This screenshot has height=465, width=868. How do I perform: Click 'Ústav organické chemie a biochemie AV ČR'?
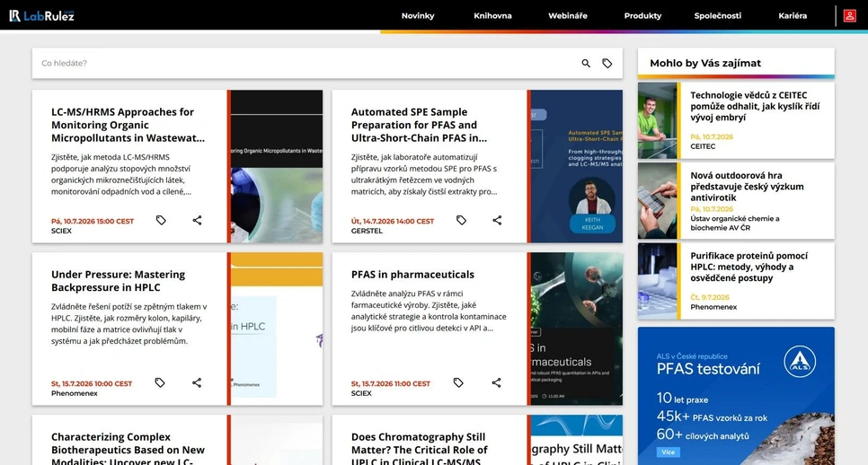[735, 223]
